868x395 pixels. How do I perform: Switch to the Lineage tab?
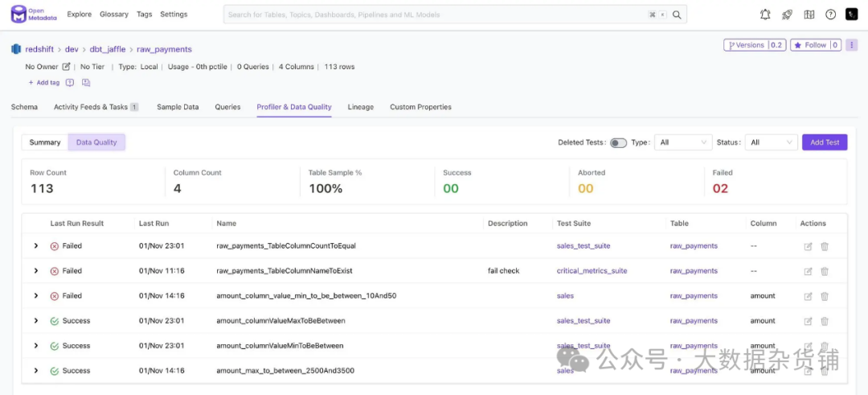pyautogui.click(x=360, y=107)
